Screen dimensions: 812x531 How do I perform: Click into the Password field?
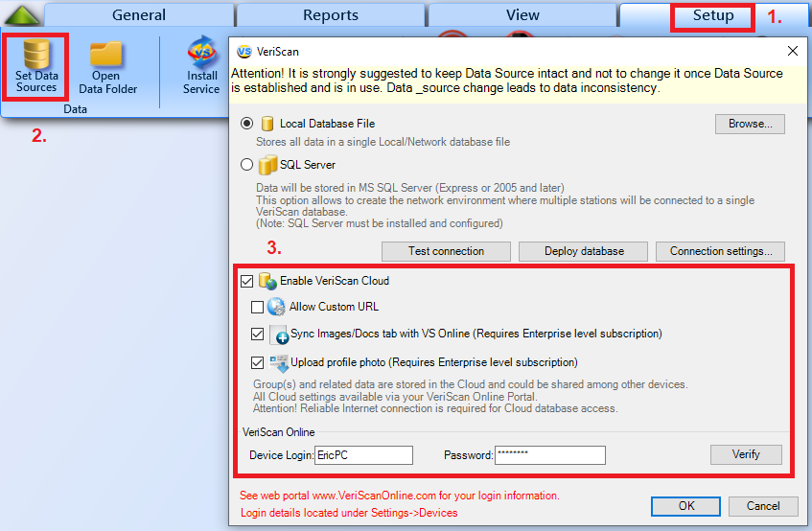coord(550,455)
